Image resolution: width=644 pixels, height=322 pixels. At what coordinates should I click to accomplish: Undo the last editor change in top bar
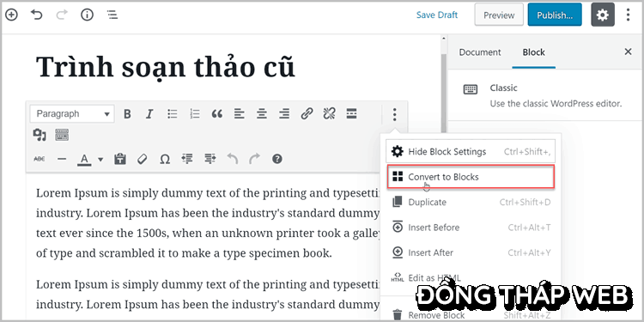[x=37, y=15]
